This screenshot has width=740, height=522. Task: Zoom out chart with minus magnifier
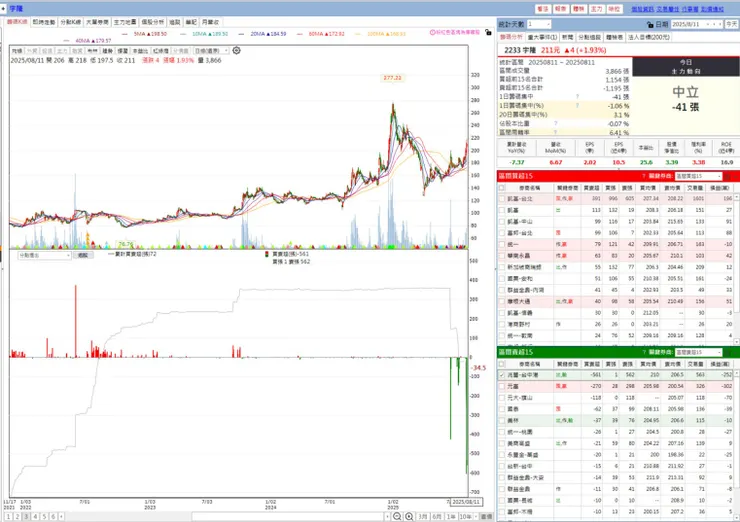pyautogui.click(x=397, y=517)
